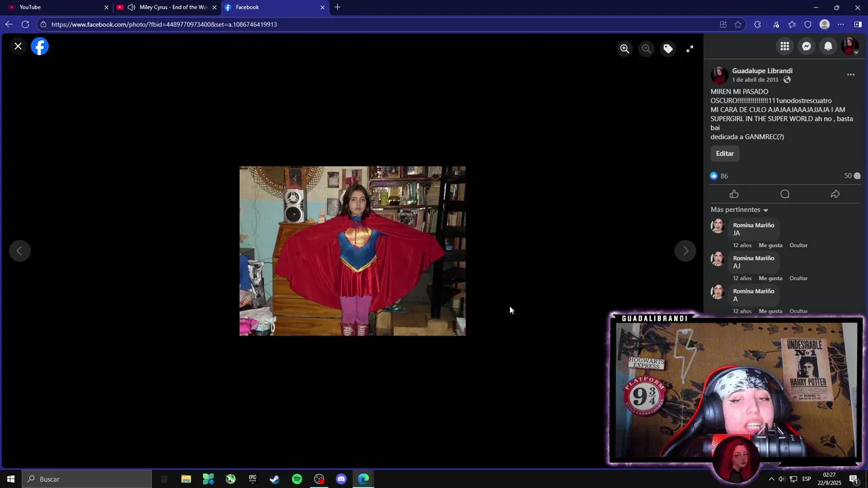Zoom in on the photo

tap(625, 49)
